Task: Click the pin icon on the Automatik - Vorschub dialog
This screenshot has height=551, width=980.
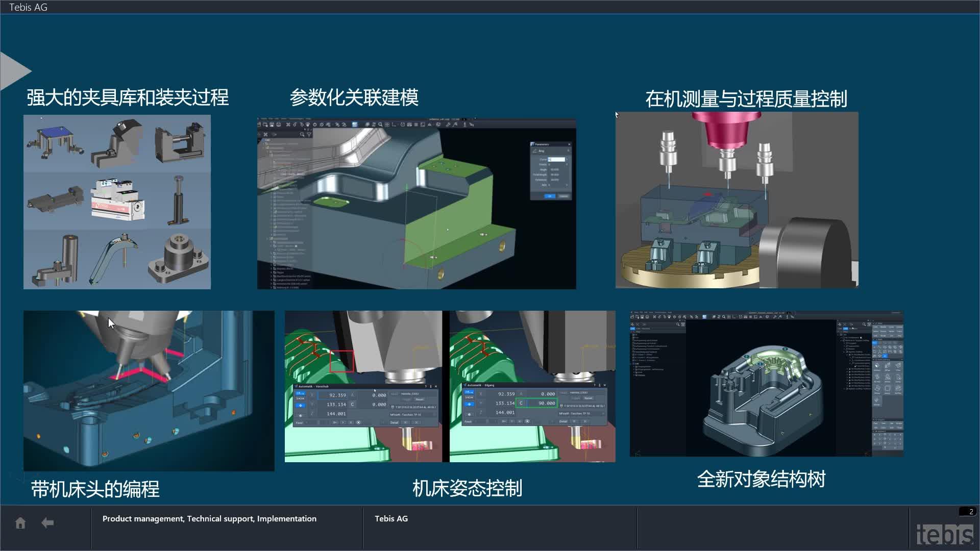Action: click(430, 387)
